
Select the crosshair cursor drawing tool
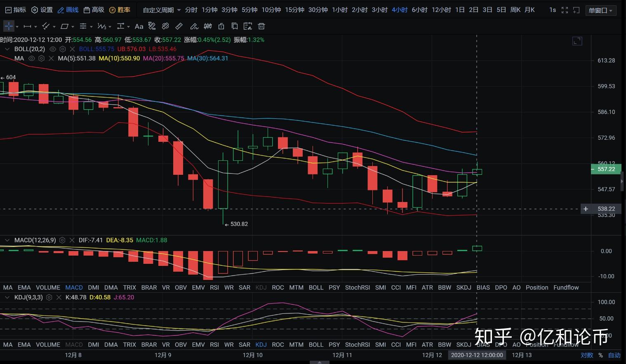click(9, 26)
